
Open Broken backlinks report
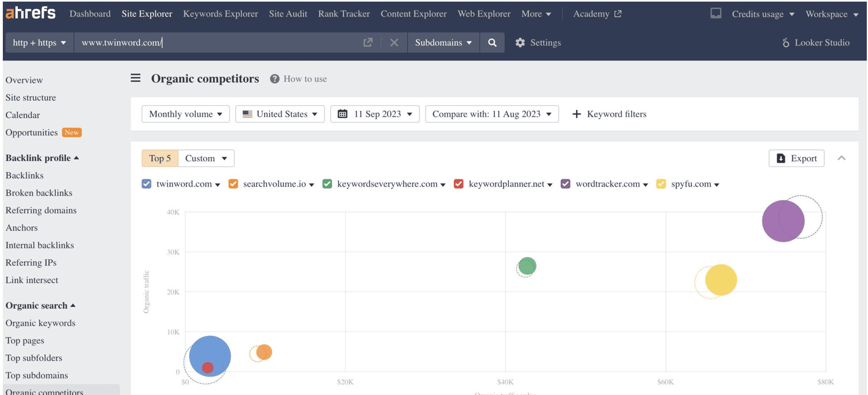pyautogui.click(x=39, y=193)
